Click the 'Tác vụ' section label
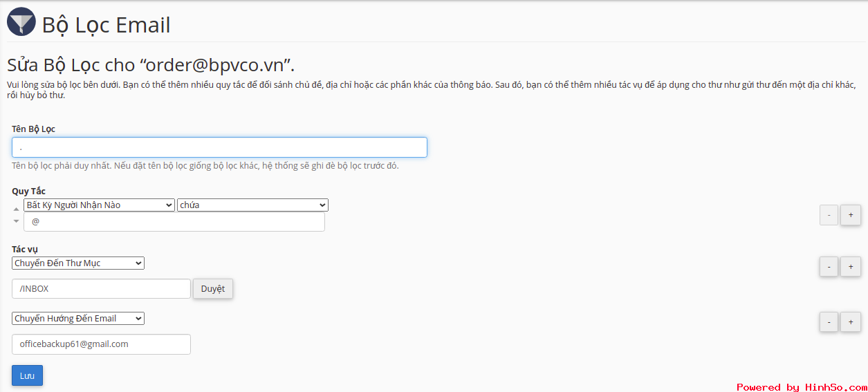Image resolution: width=868 pixels, height=392 pixels. (25, 249)
